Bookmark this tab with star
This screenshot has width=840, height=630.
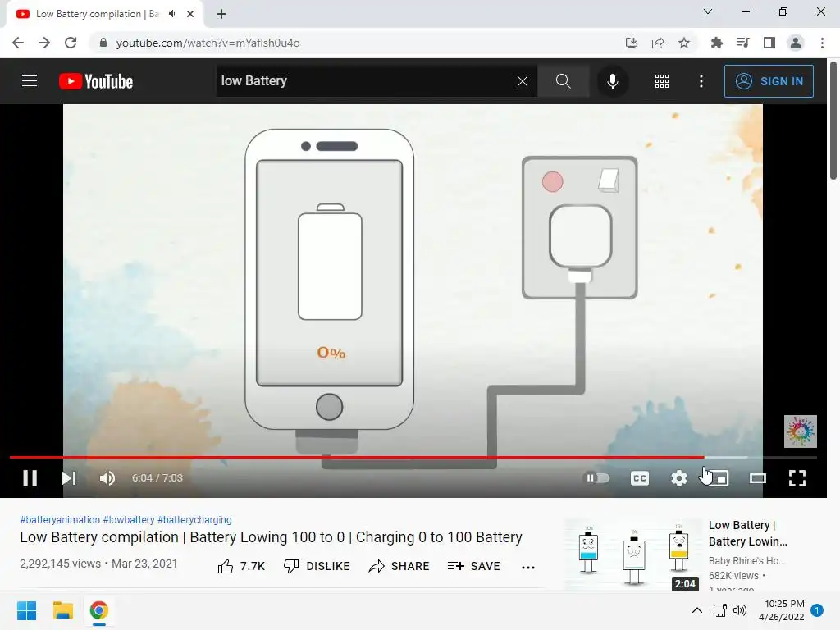(684, 43)
